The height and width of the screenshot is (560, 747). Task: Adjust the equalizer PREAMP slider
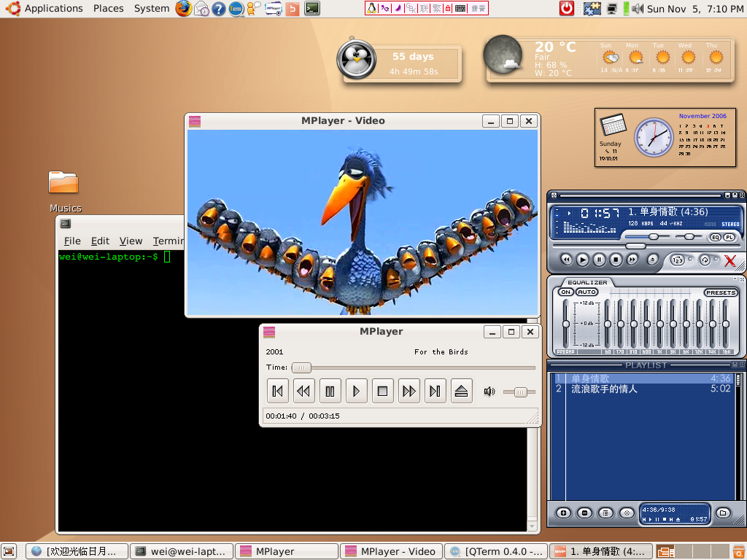pyautogui.click(x=565, y=324)
